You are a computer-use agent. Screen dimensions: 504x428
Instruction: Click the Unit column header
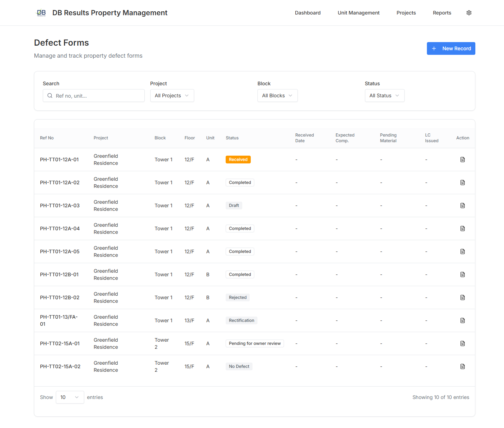210,138
